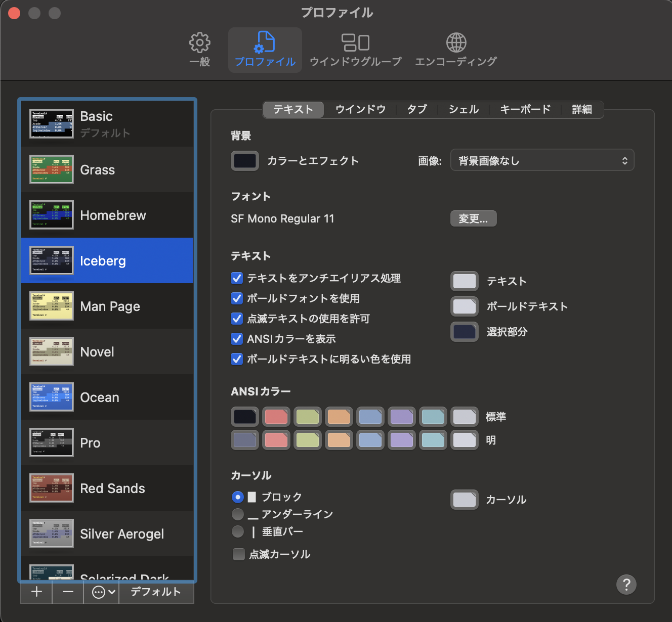Select the Iceberg profile name

point(103,261)
